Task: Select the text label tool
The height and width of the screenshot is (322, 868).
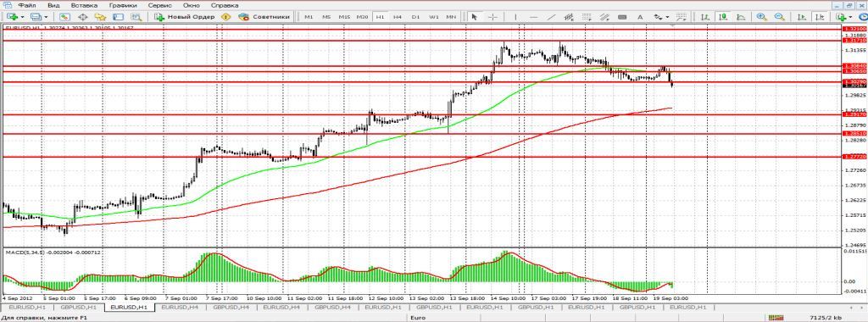Action: coord(640,17)
